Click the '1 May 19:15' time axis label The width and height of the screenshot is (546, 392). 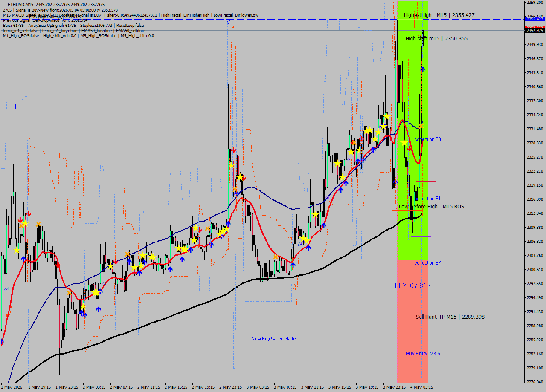pos(40,387)
